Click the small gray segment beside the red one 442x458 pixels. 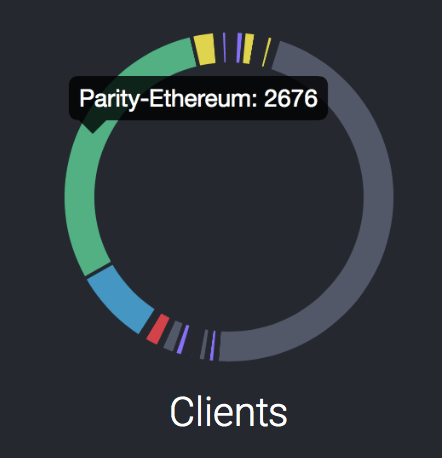[173, 336]
